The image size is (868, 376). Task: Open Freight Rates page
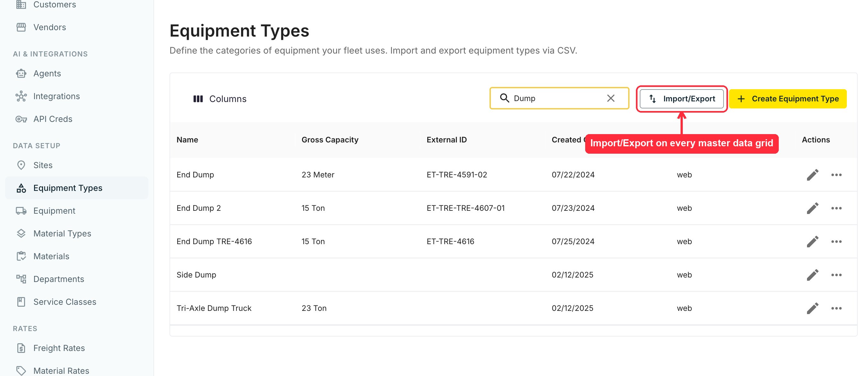pyautogui.click(x=76, y=348)
